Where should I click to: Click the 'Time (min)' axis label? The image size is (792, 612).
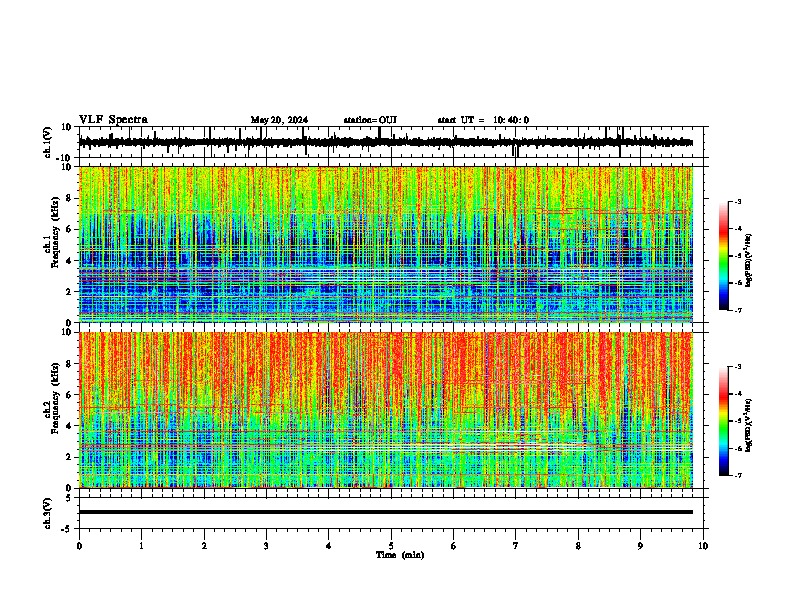(x=400, y=555)
